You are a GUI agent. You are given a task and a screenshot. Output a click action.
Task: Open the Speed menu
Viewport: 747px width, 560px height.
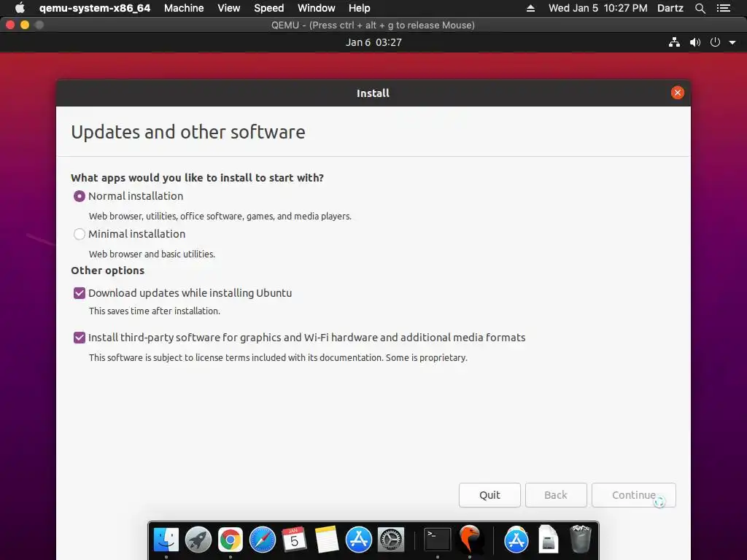click(268, 8)
